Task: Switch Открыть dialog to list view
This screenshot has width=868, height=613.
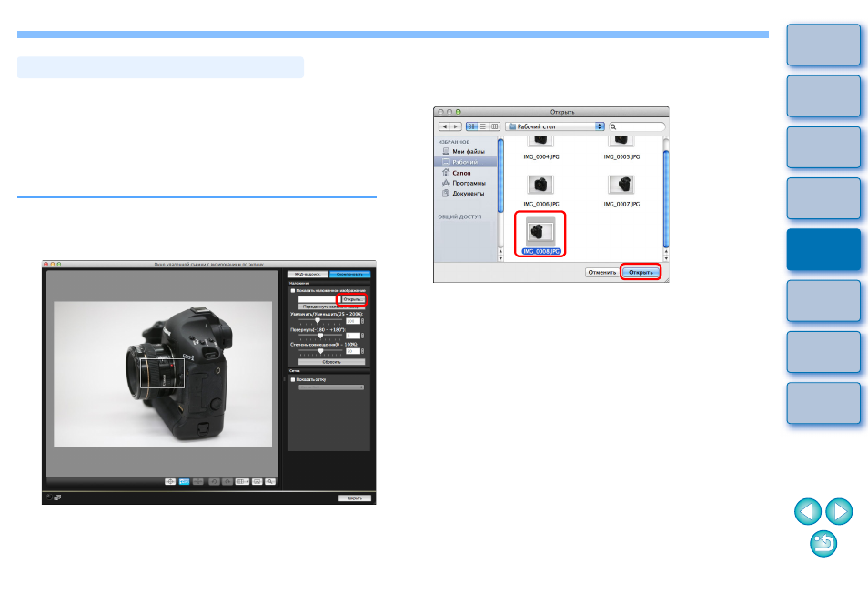Action: coord(483,126)
